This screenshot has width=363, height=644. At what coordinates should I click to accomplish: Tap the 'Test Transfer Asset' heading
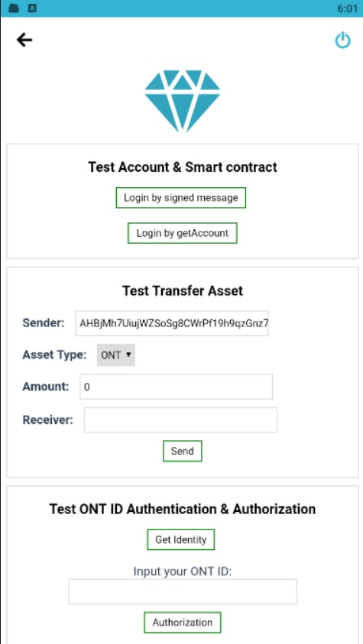click(x=183, y=291)
